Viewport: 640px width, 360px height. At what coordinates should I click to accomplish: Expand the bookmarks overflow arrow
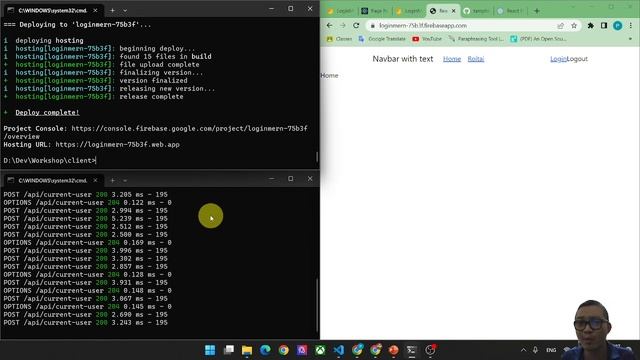(x=630, y=39)
